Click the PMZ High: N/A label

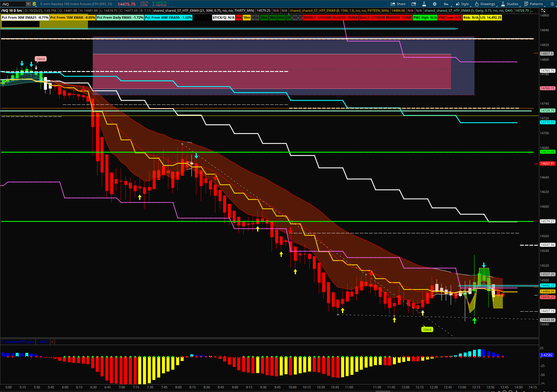point(425,17)
